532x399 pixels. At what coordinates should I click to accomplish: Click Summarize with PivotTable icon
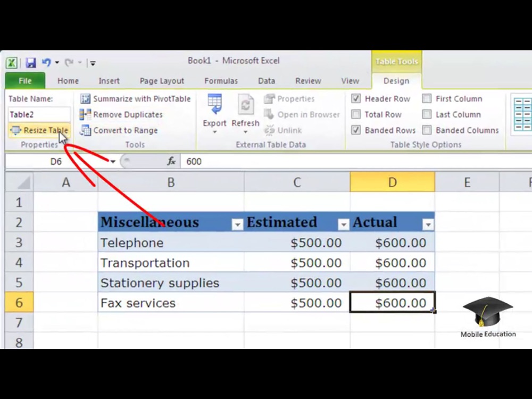(85, 99)
